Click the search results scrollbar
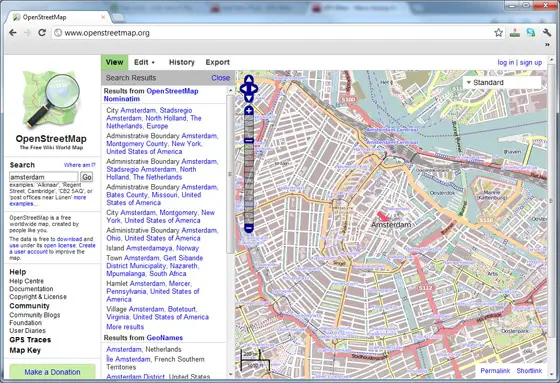Image resolution: width=560 pixels, height=383 pixels. pos(230,174)
